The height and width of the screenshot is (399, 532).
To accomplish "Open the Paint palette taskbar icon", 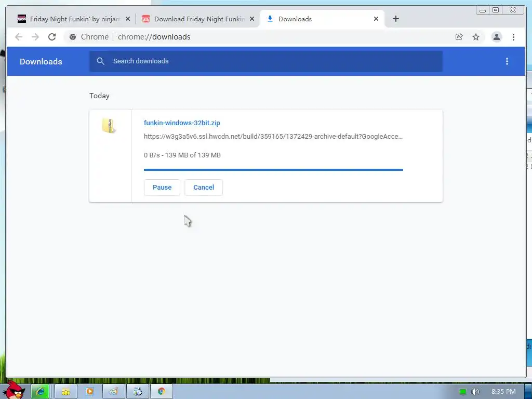I will point(113,392).
